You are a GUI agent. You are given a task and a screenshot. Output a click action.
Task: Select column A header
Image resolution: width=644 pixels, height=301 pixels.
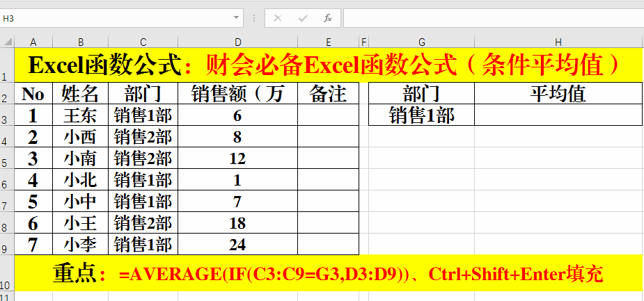pyautogui.click(x=33, y=42)
